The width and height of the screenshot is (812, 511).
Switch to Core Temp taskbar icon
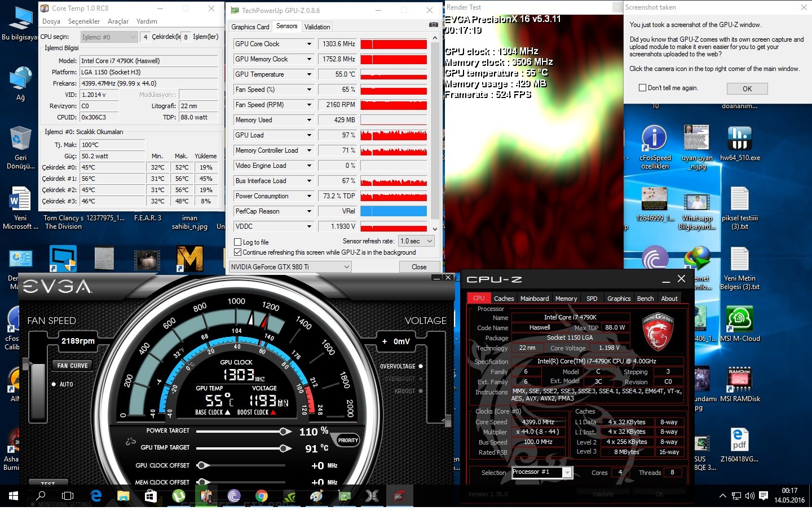pos(206,496)
